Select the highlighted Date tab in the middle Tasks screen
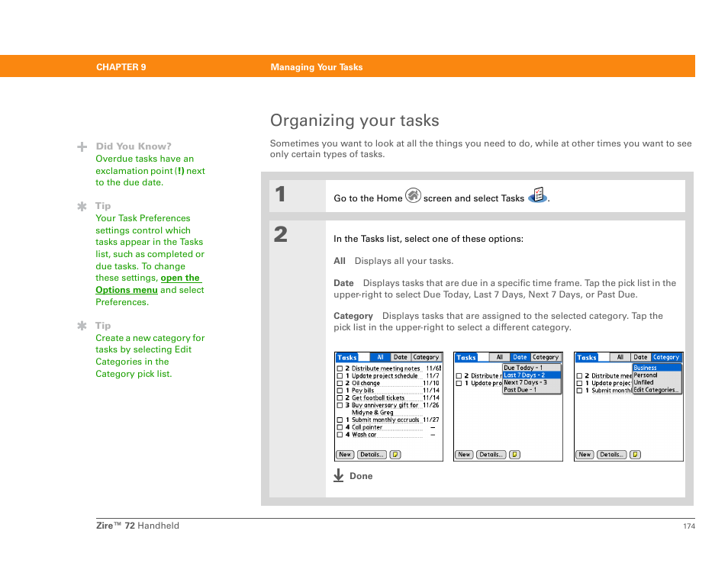 (520, 357)
